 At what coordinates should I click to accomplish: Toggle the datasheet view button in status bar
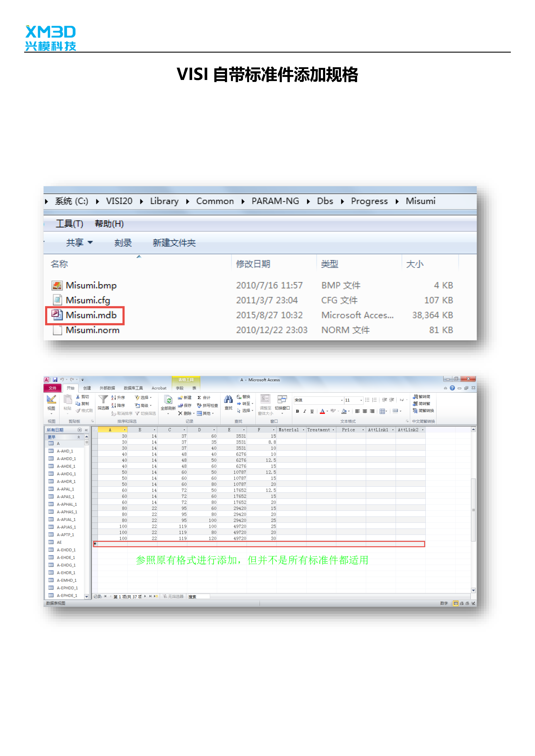(456, 603)
